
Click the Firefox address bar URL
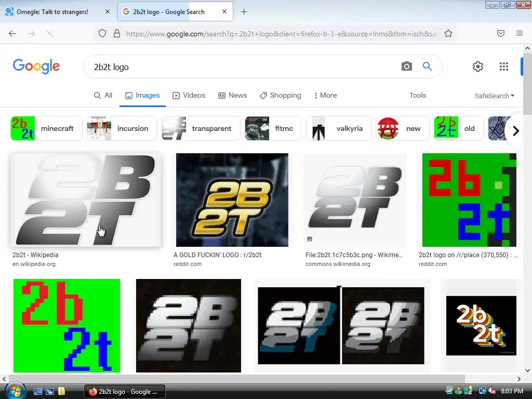281,34
